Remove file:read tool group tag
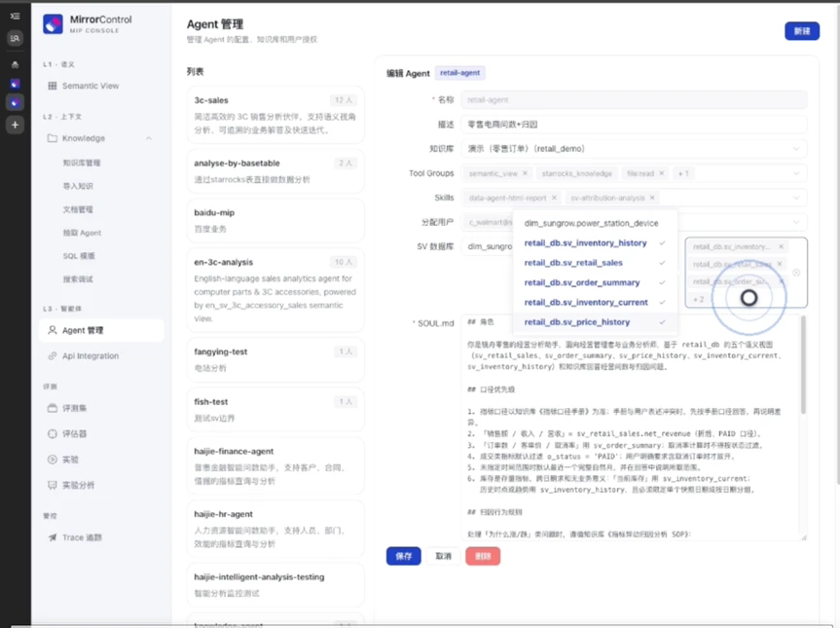The width and height of the screenshot is (840, 628). click(662, 173)
